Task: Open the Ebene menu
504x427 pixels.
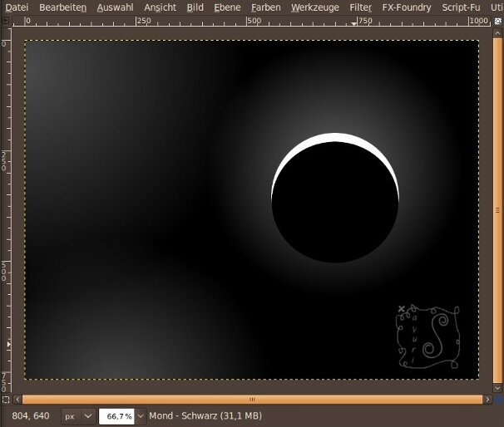Action: pos(227,7)
